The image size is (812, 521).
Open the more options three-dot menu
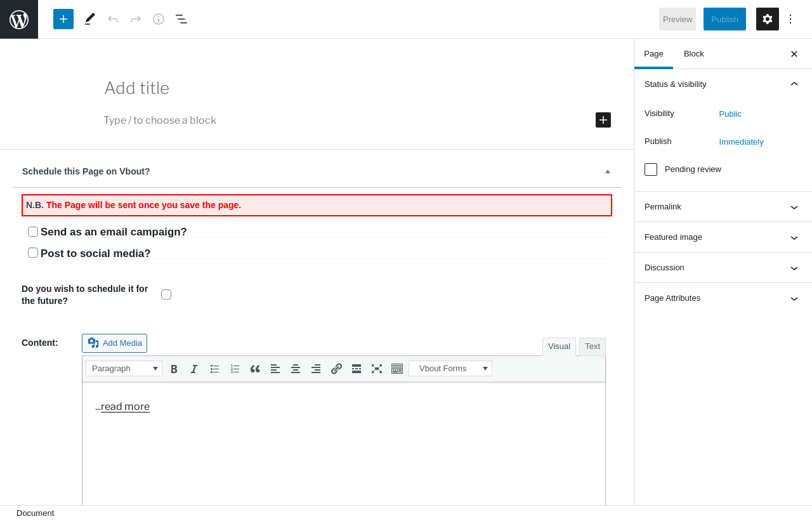(x=790, y=19)
